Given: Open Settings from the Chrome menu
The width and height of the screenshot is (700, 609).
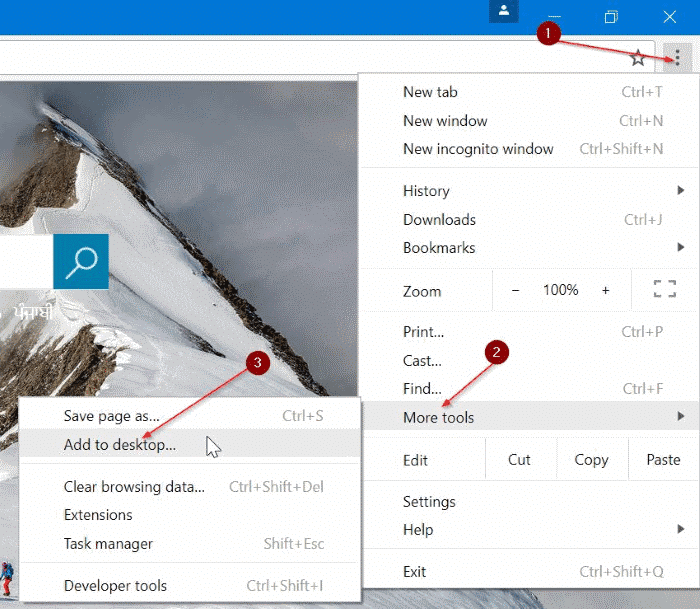Looking at the screenshot, I should pos(529,501).
